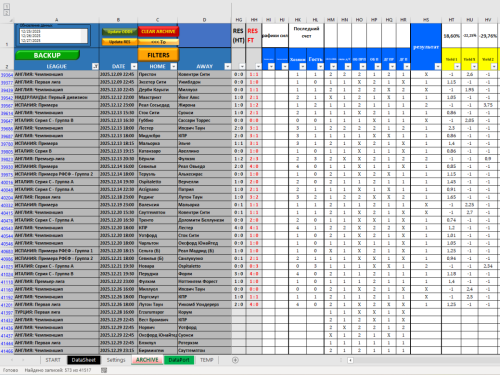Open the Yield 1 filter dropdown
The width and height of the screenshot is (500, 375).
457,66
